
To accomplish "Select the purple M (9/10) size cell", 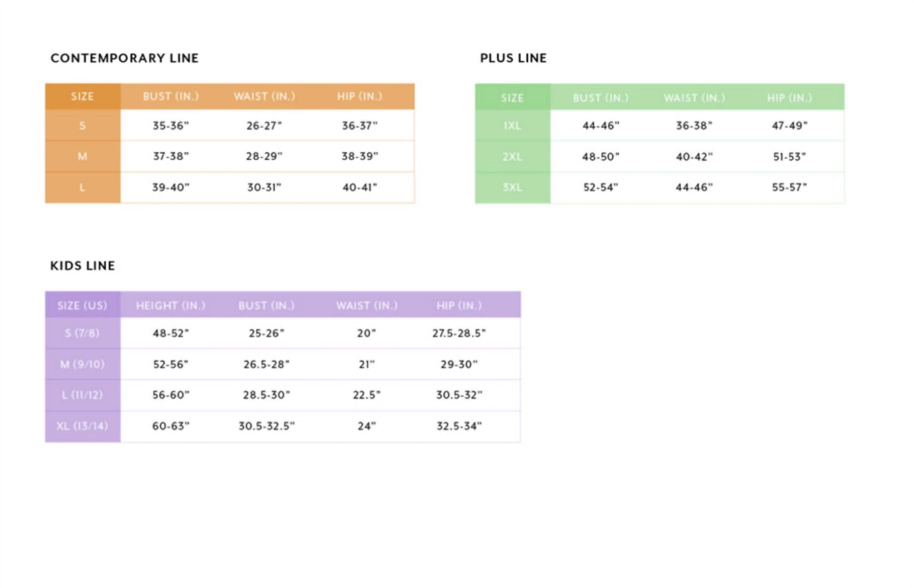I will [x=83, y=364].
